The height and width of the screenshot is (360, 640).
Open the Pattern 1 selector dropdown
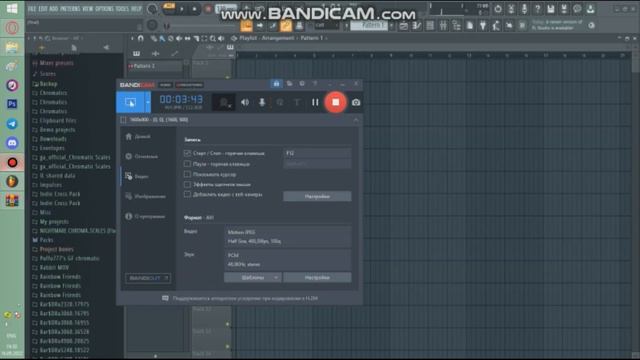pyautogui.click(x=369, y=25)
